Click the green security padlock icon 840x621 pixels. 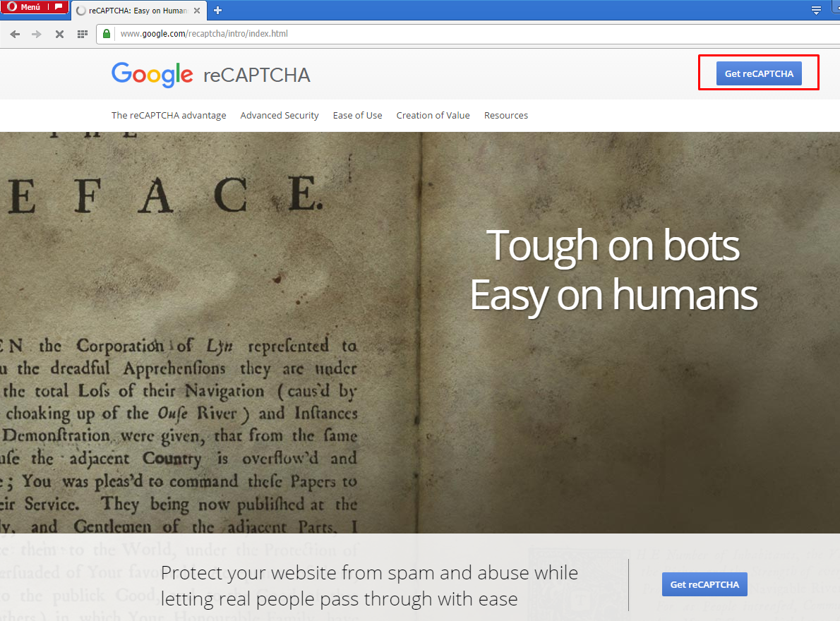click(x=107, y=34)
